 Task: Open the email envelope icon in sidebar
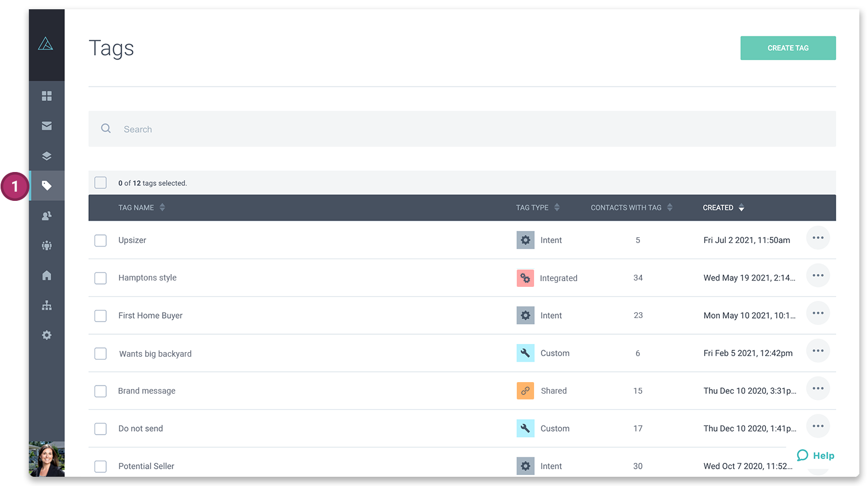click(x=46, y=126)
